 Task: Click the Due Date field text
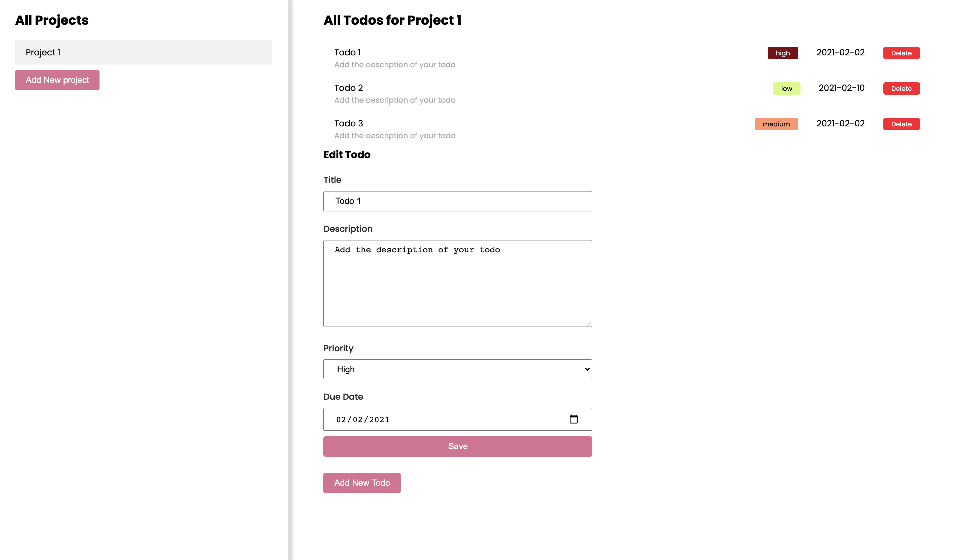362,419
